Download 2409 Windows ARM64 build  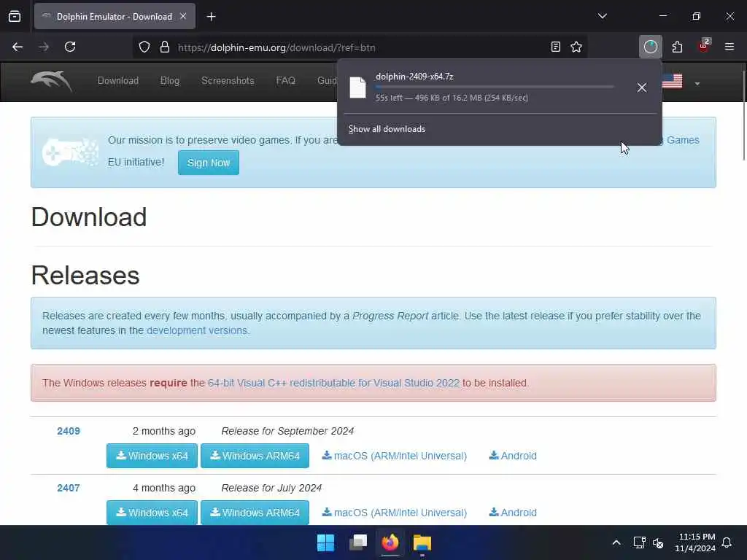click(x=255, y=456)
